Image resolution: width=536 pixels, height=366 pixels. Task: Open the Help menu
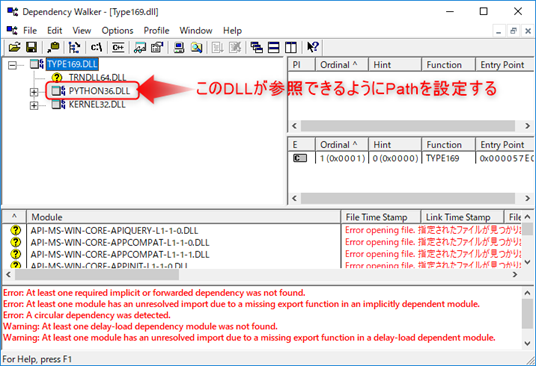pyautogui.click(x=232, y=30)
